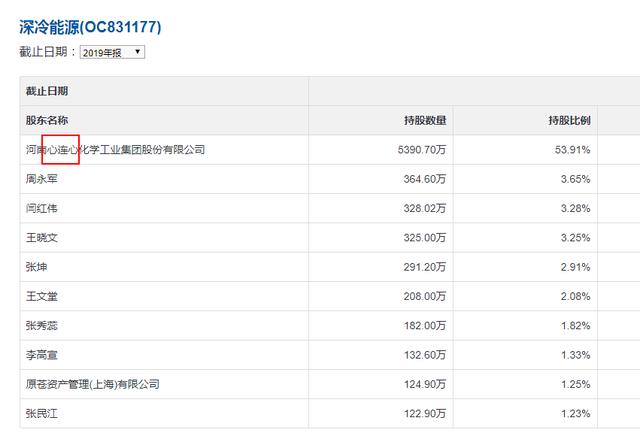
Task: Click the 1.23% holding ratio
Action: [x=576, y=414]
